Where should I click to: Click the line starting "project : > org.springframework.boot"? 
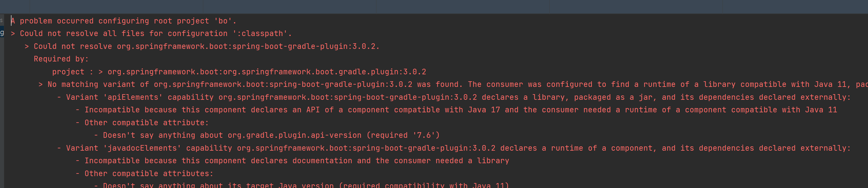pos(239,72)
